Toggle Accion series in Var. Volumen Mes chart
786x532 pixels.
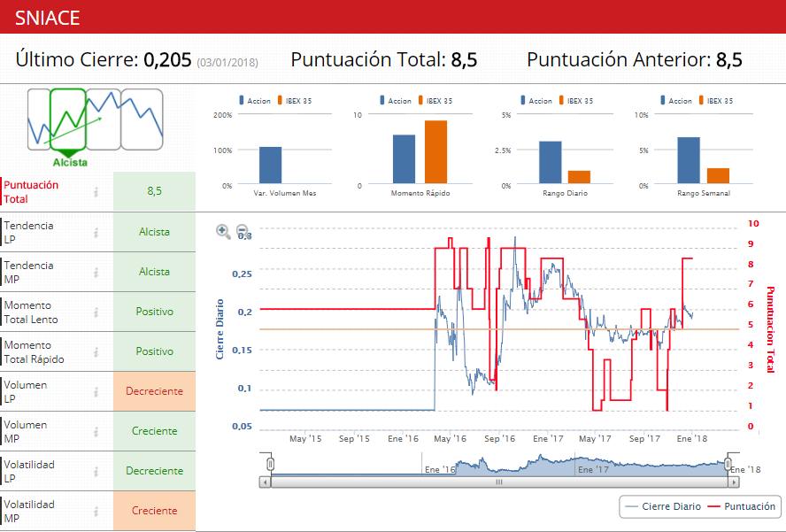255,101
